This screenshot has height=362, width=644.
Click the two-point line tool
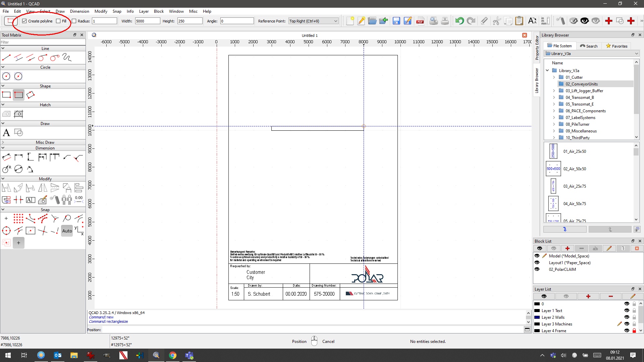6,58
